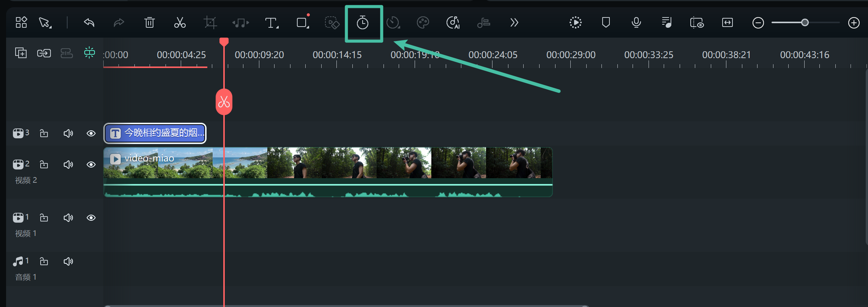
Task: Open the audio mixer music-list icon
Action: tap(667, 23)
